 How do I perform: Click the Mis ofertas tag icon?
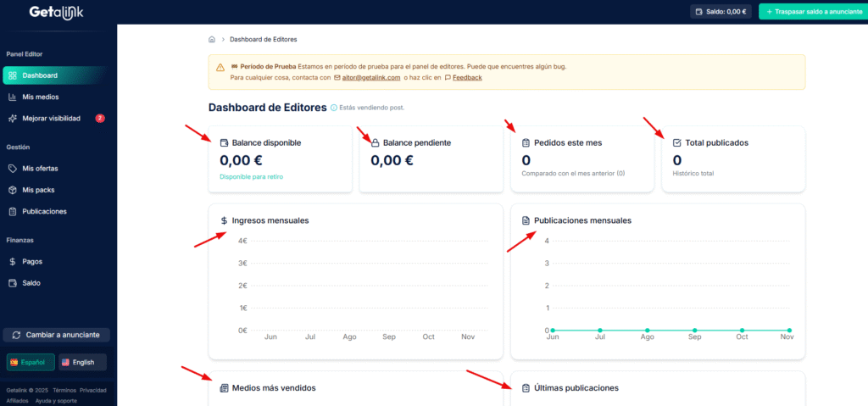coord(12,169)
